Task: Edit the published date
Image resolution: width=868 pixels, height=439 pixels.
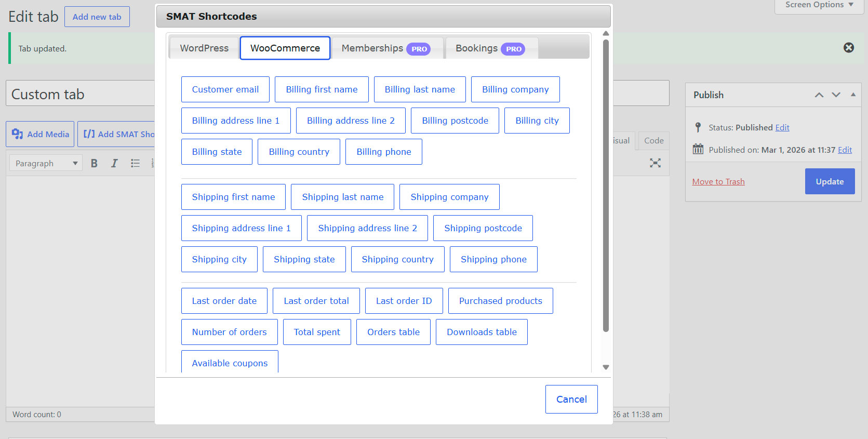Action: tap(845, 150)
